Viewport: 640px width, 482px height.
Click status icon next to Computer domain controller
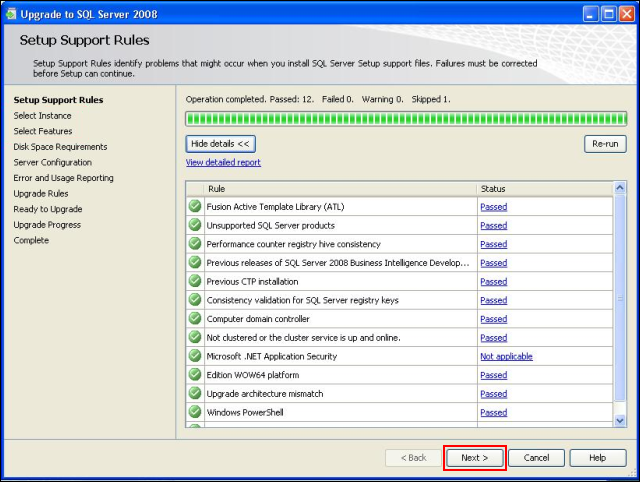tap(195, 319)
